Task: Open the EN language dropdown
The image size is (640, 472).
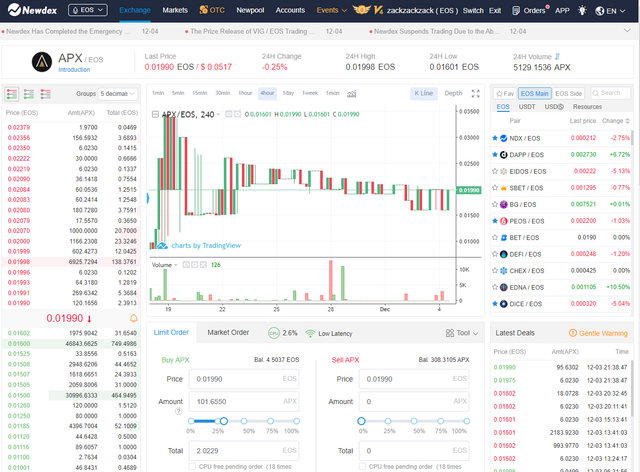Action: pyautogui.click(x=610, y=11)
